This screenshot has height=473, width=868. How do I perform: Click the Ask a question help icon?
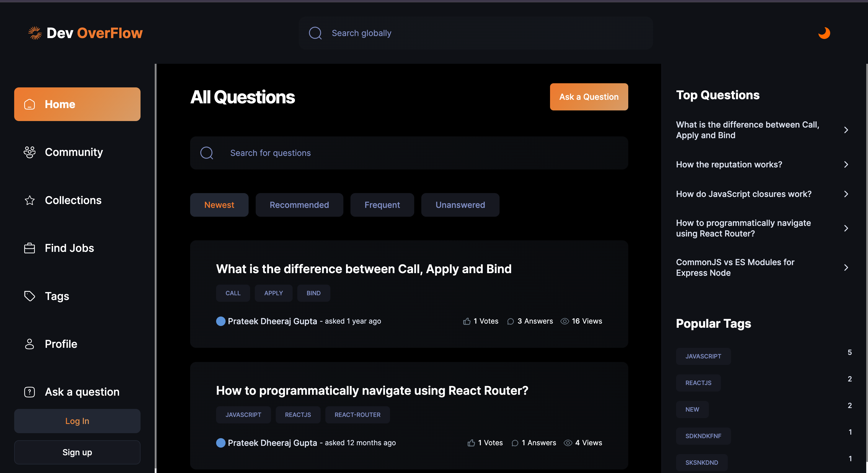click(30, 392)
